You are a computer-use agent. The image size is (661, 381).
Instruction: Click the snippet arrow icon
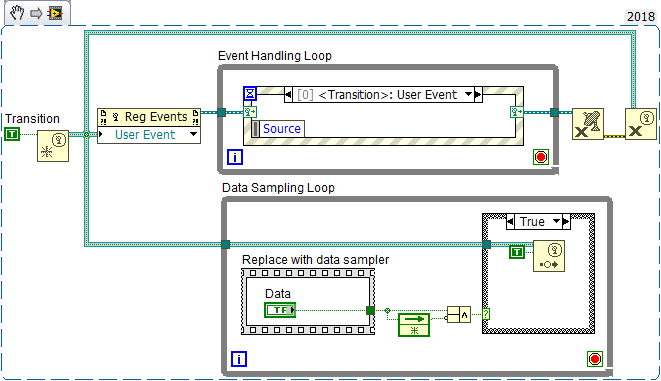click(x=36, y=13)
